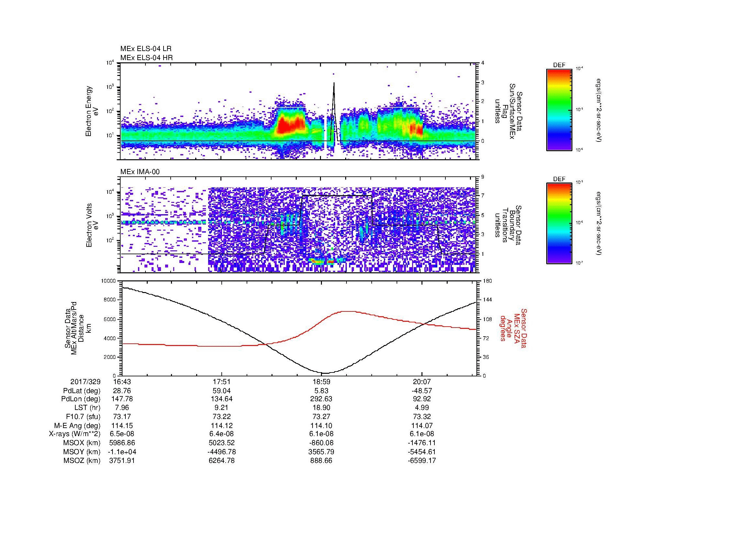The width and height of the screenshot is (756, 534).
Task: Click the 18:59 time tick label
Action: click(x=321, y=382)
